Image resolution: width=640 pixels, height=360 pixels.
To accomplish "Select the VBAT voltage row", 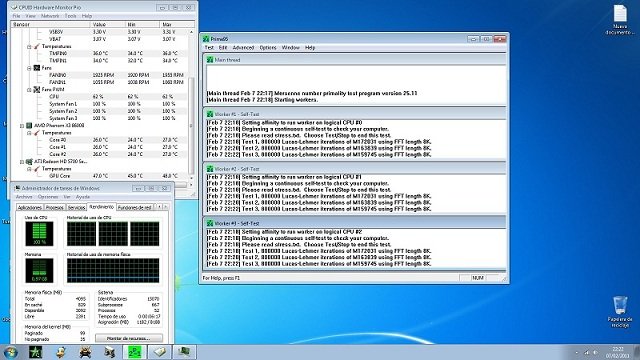I will coord(100,39).
